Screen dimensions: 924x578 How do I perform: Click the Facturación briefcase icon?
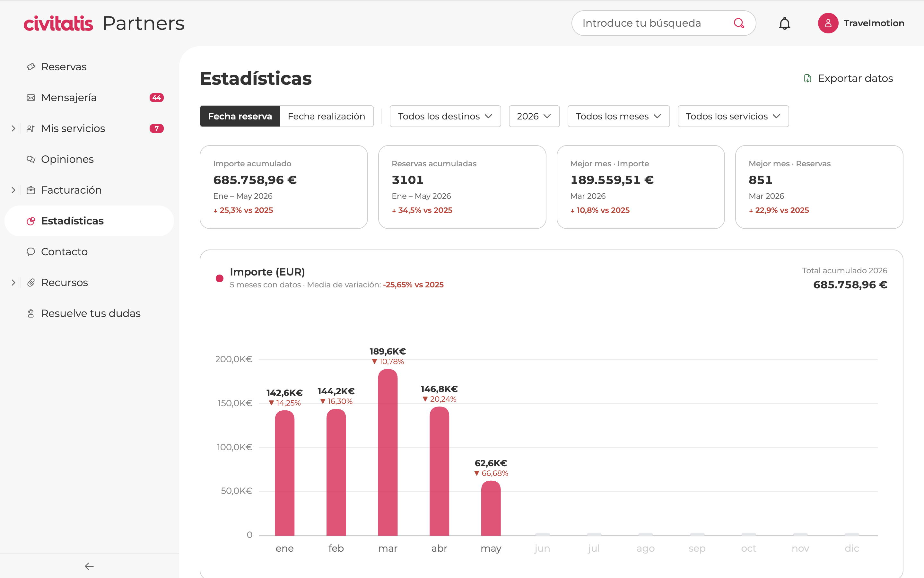click(x=31, y=190)
